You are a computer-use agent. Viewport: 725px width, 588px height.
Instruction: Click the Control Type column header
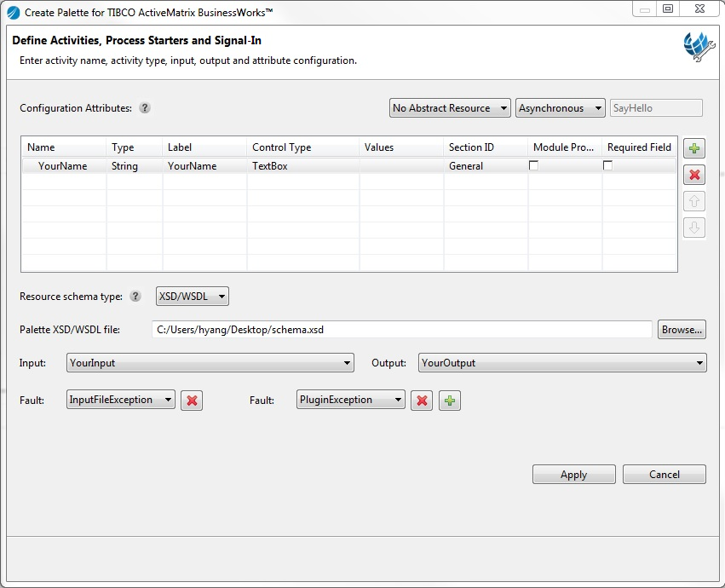pos(303,147)
